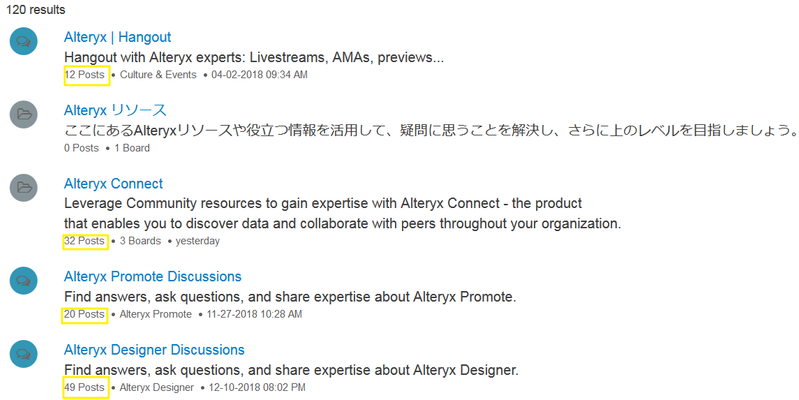Click the 12 Posts count
This screenshot has height=400, width=799.
85,74
